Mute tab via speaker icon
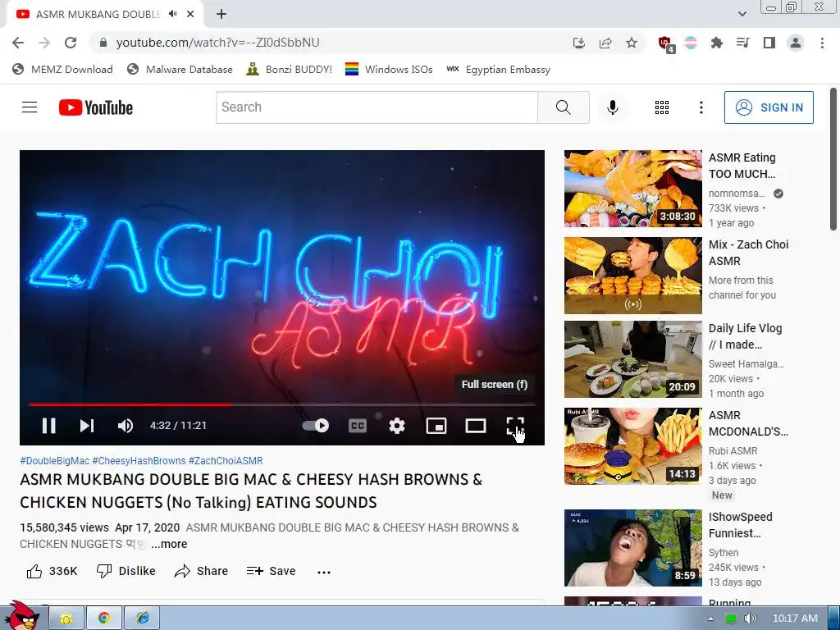Screen dimensions: 840x630 [172, 14]
